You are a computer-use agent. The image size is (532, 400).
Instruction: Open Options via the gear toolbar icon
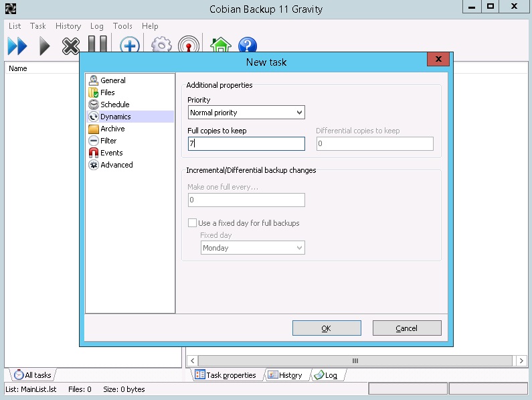(x=161, y=44)
